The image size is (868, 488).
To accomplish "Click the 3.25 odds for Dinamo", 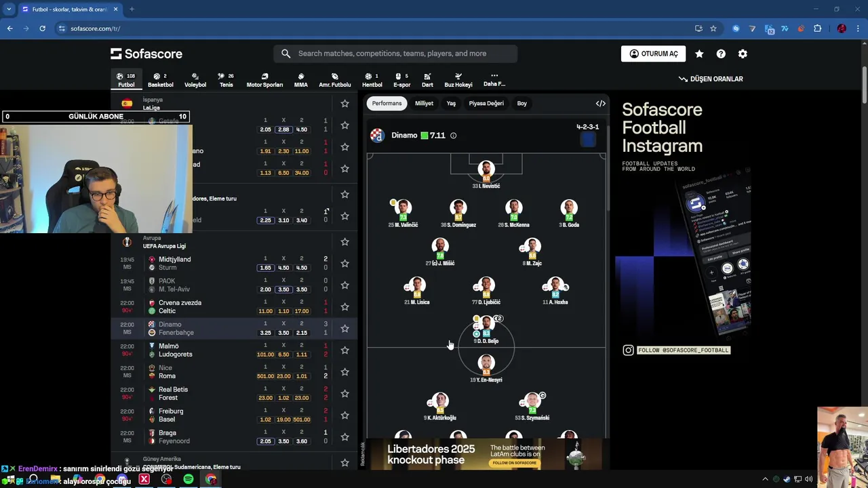I will click(x=265, y=333).
